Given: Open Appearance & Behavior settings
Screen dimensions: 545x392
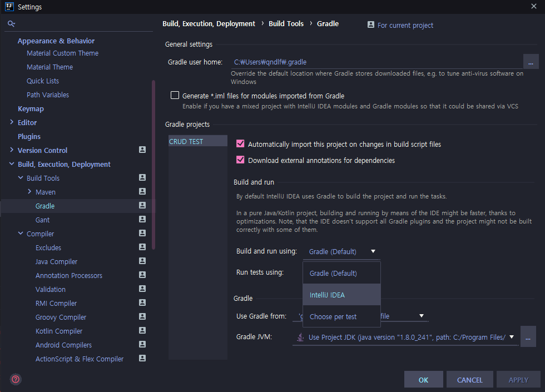Looking at the screenshot, I should click(56, 41).
